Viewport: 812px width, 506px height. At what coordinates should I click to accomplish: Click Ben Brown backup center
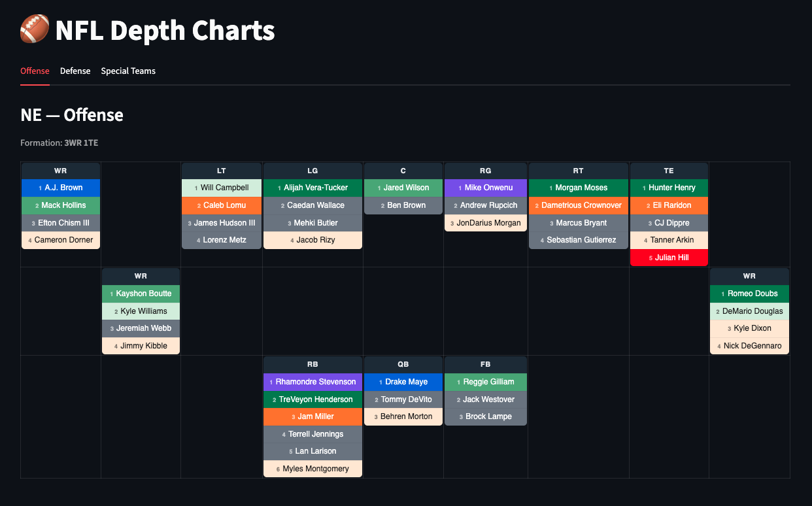[x=403, y=205]
